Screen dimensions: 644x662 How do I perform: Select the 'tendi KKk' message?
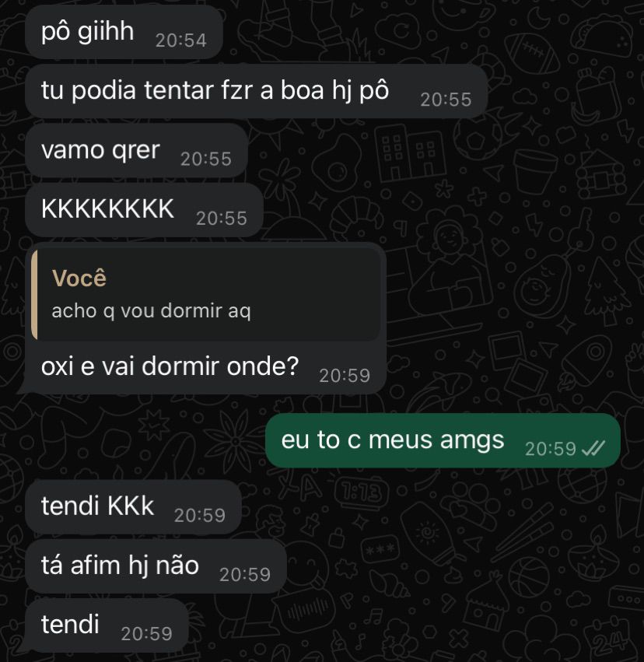point(133,506)
